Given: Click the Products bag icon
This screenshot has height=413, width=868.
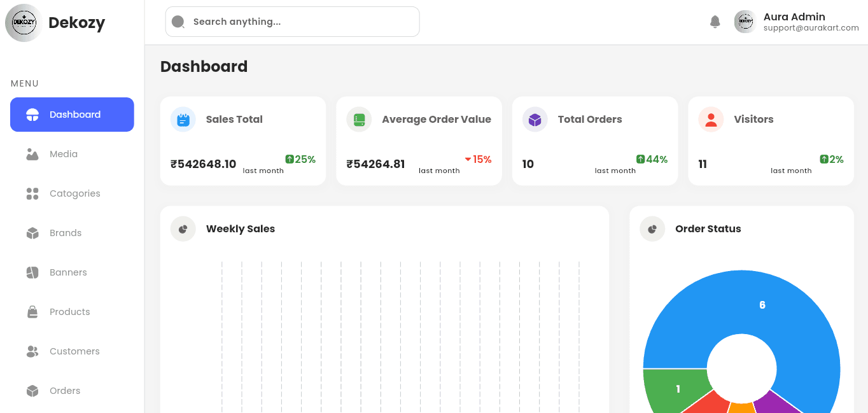Looking at the screenshot, I should [32, 312].
